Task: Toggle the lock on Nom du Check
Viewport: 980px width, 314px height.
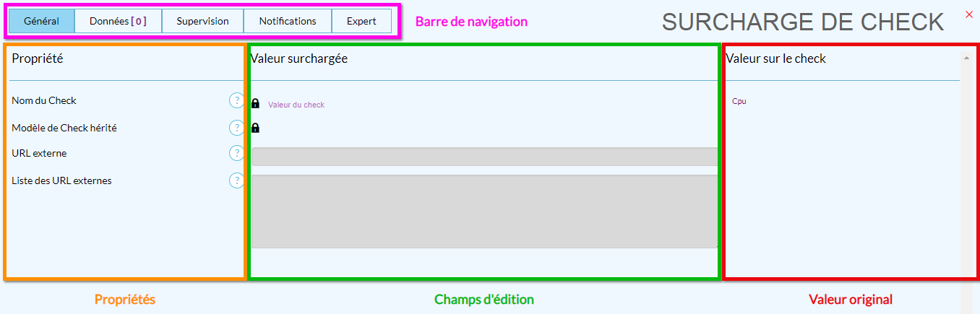Action: point(255,104)
